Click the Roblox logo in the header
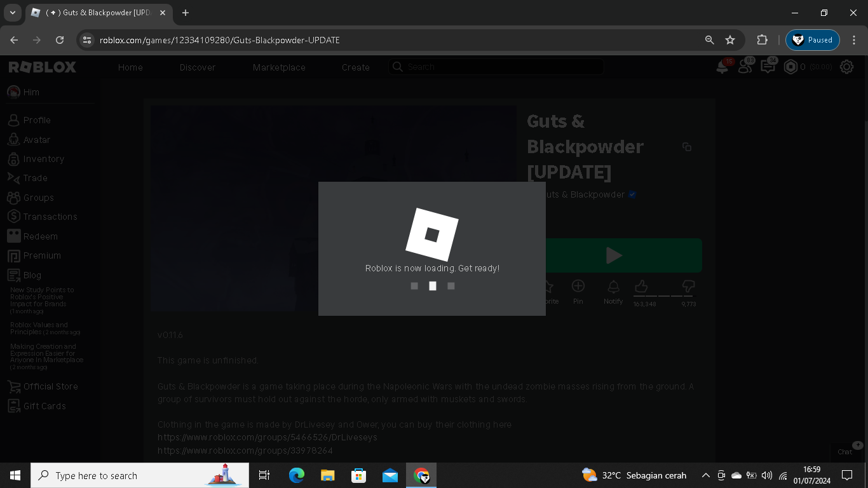 (42, 67)
